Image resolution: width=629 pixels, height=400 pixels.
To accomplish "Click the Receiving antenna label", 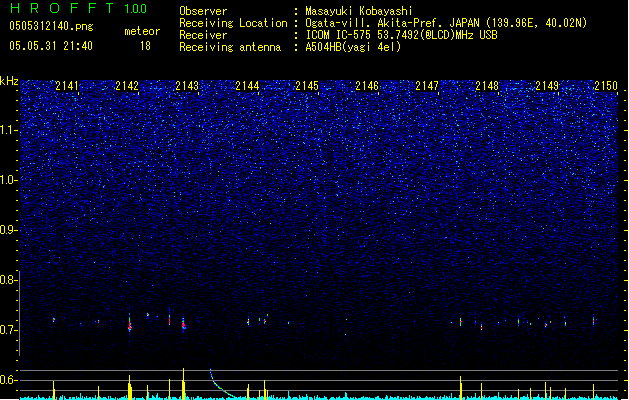I will (x=230, y=47).
